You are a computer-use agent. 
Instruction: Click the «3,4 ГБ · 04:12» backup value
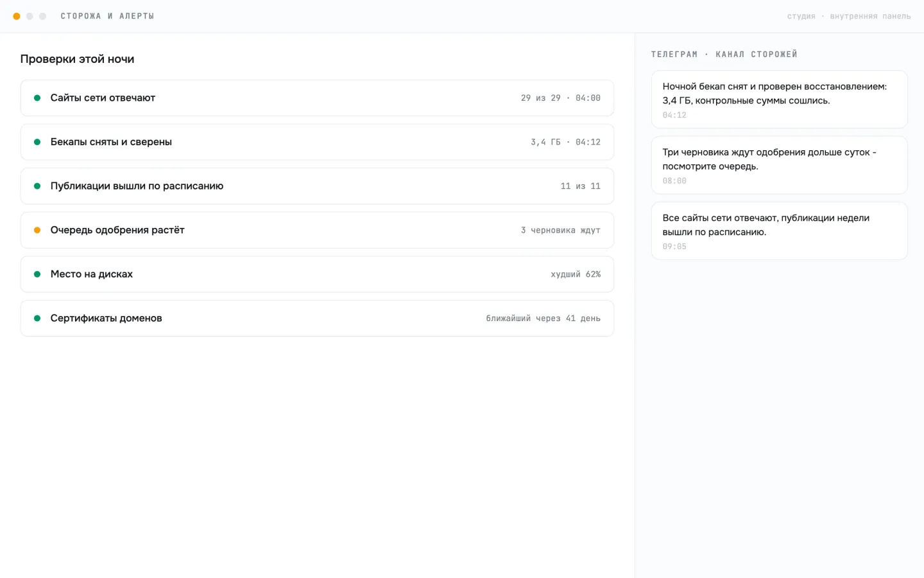click(565, 142)
